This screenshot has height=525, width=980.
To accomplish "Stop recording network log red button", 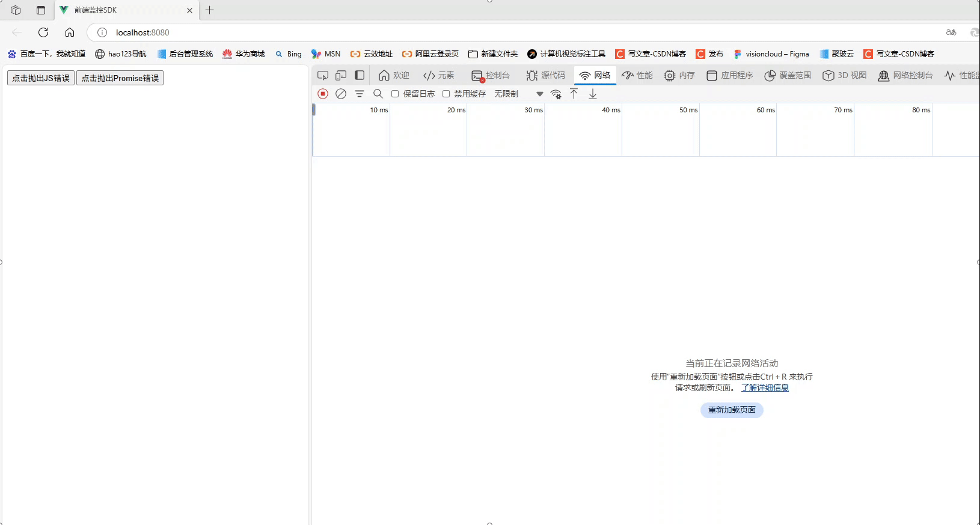I will tap(323, 94).
